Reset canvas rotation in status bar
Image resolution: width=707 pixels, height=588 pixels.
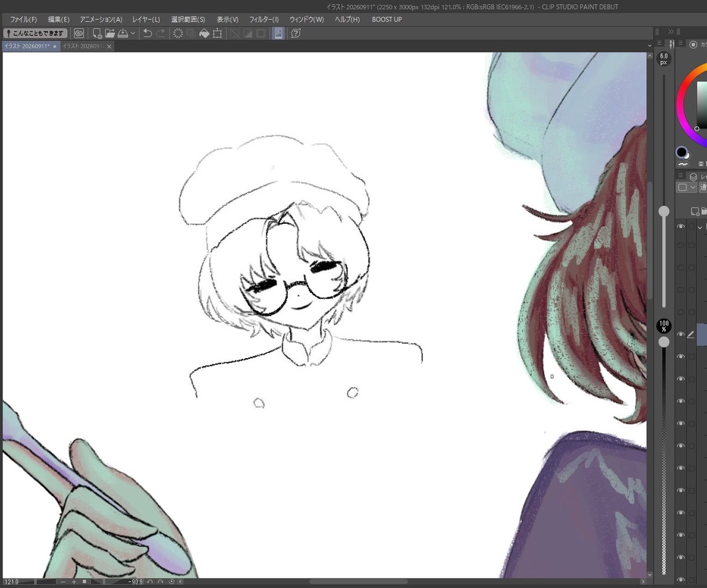click(172, 582)
